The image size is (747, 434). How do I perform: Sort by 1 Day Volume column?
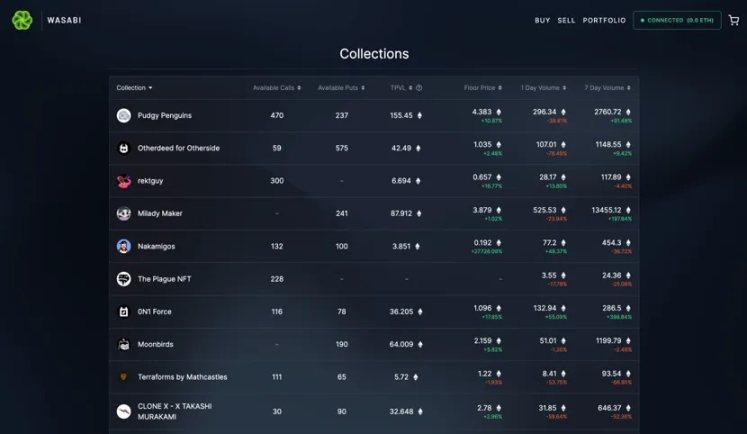tap(544, 88)
